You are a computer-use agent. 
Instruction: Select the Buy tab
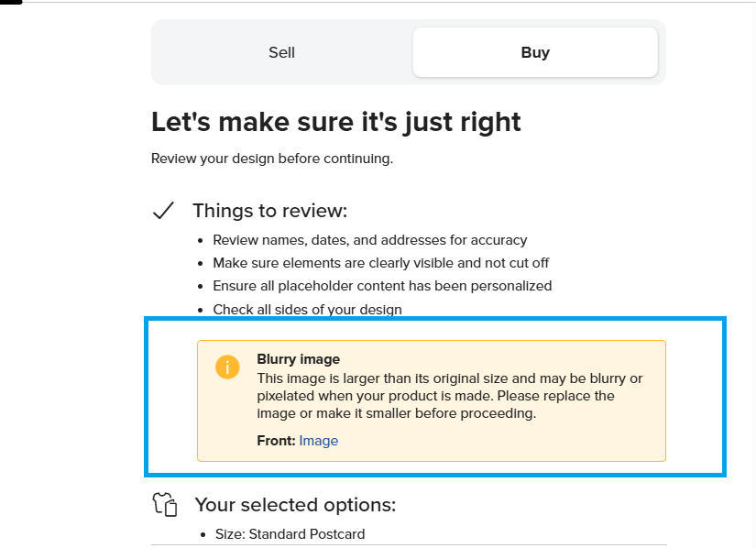tap(535, 52)
